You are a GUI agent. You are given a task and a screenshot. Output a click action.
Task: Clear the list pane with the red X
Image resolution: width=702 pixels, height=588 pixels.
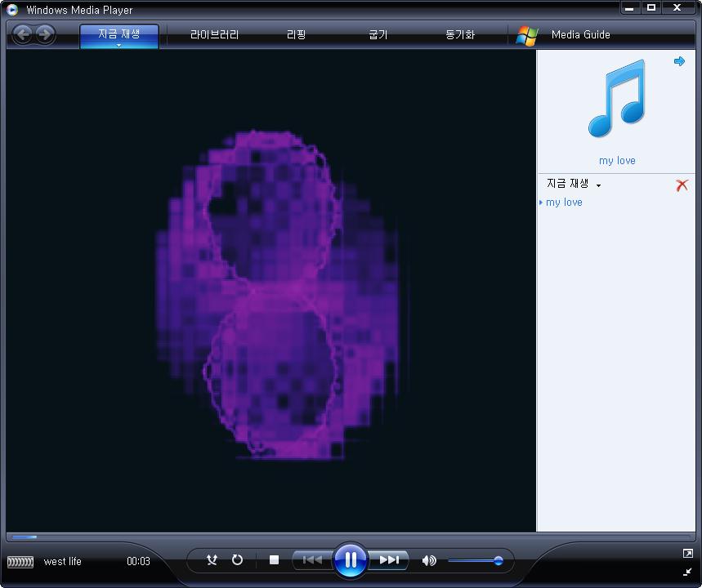click(x=682, y=185)
